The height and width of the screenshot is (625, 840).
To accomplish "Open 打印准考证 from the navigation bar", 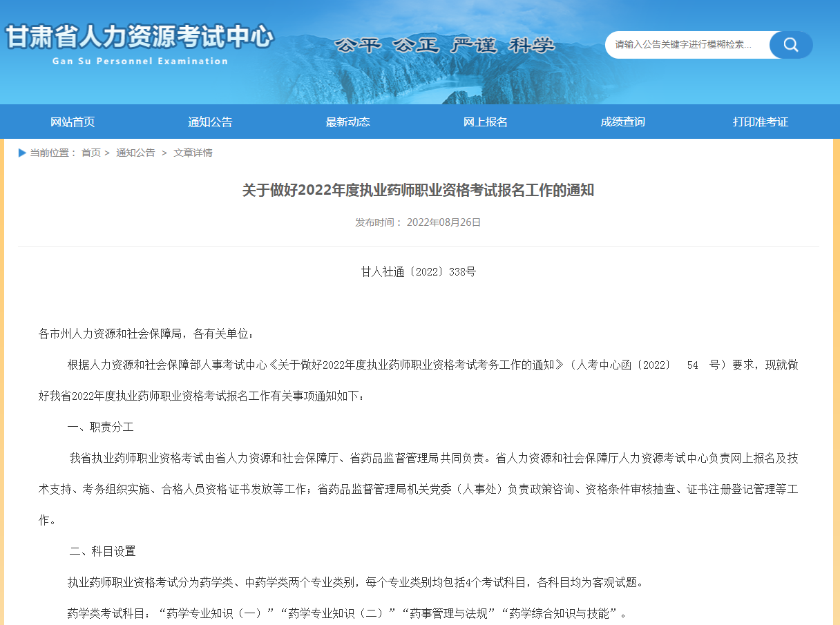I will (760, 122).
